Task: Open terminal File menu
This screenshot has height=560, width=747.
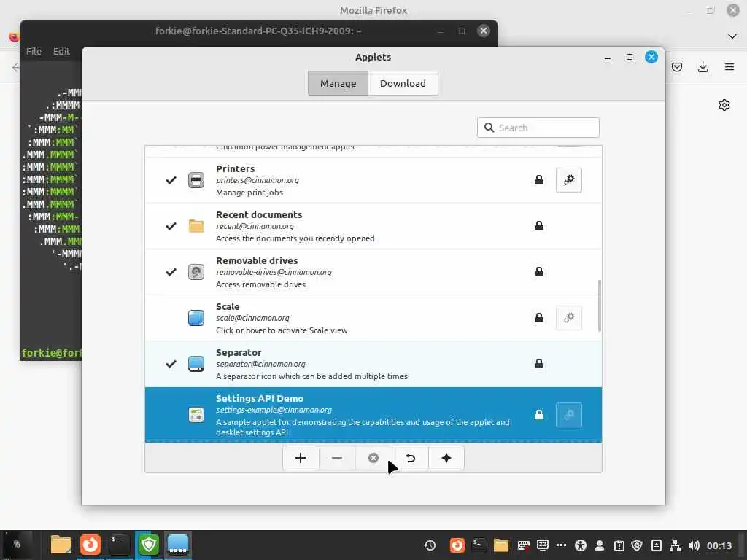Action: click(34, 51)
